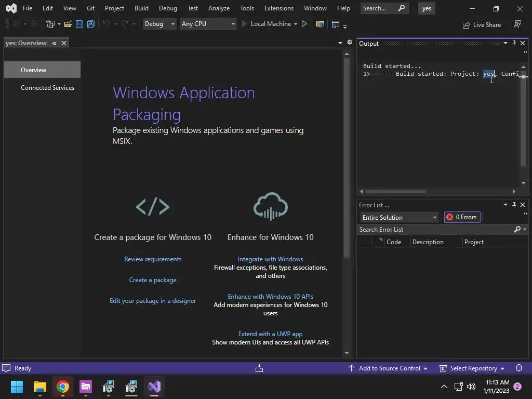
Task: Open the Debug menu
Action: (x=168, y=8)
